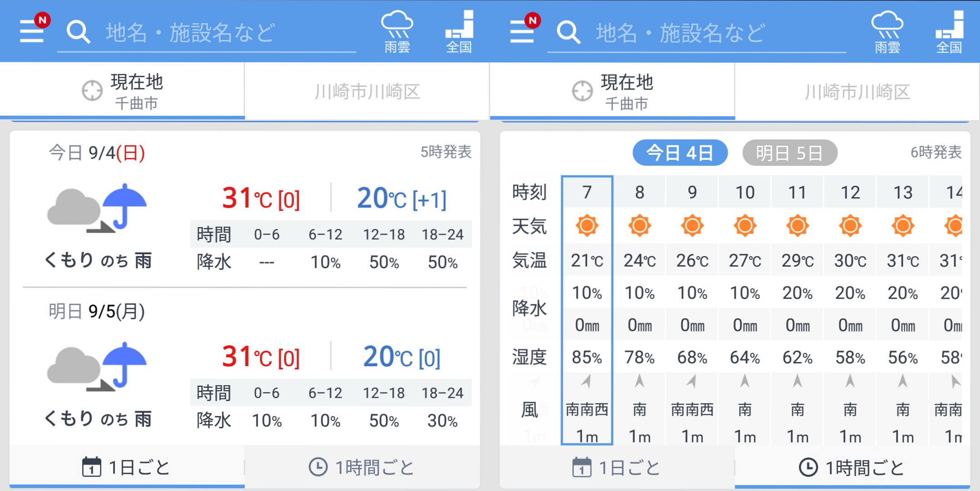Select the 1日ごと view in left panel

pos(127,467)
